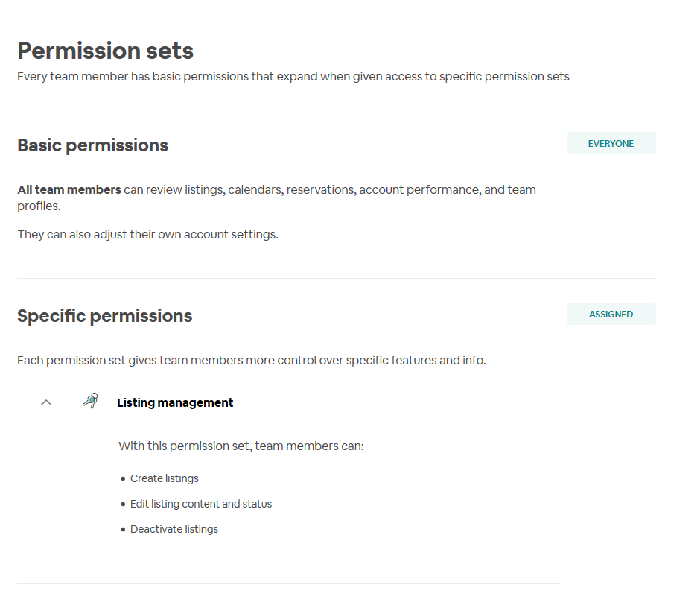Click the bullet dot before Create listings
This screenshot has height=594, width=700.
coord(123,479)
